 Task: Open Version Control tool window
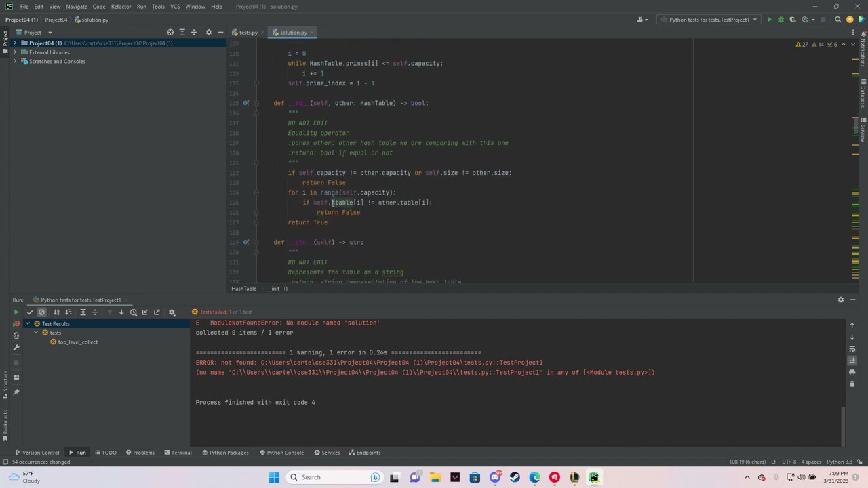click(x=37, y=453)
